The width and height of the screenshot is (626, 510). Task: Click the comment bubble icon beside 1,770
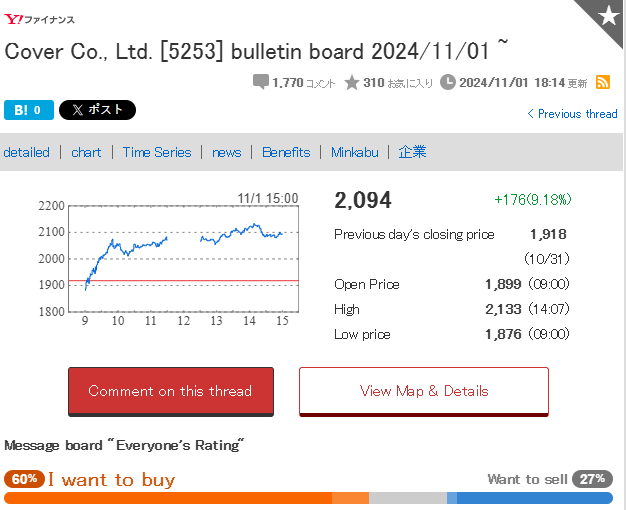(x=261, y=82)
